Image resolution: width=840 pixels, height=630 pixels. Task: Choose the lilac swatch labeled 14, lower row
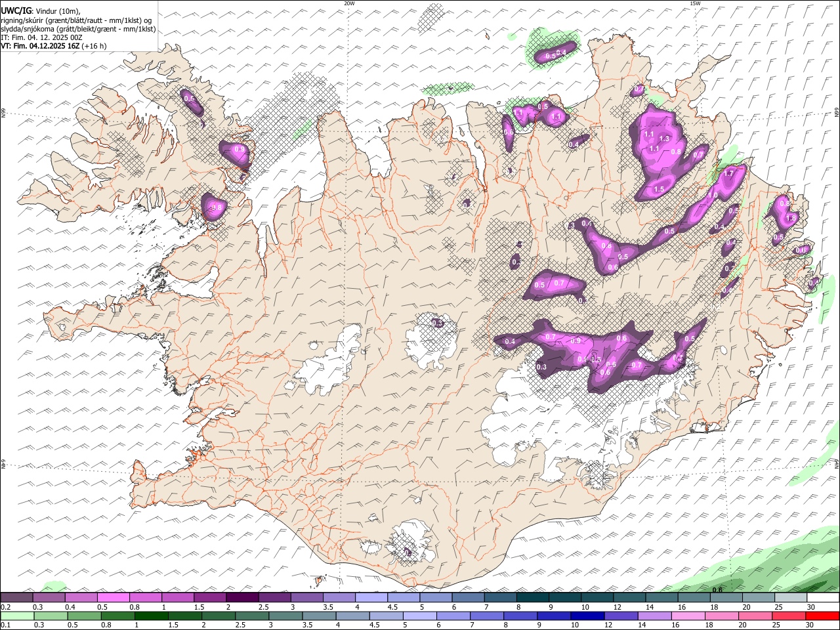[654, 616]
